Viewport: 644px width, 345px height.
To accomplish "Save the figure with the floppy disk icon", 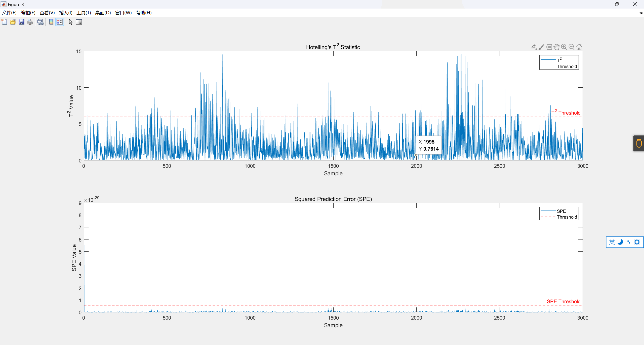I will click(x=21, y=22).
